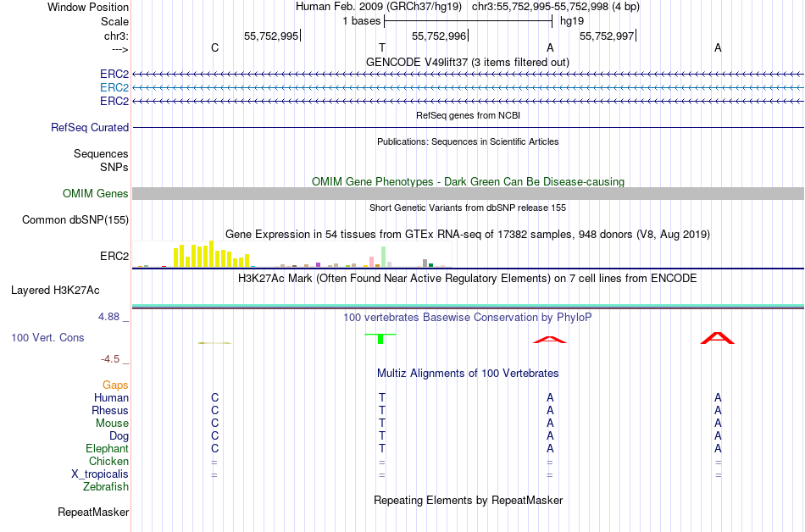Viewport: 805px width, 532px height.
Task: Click 'Short Genetic Variants from dbSNP release 155'
Action: pyautogui.click(x=468, y=208)
